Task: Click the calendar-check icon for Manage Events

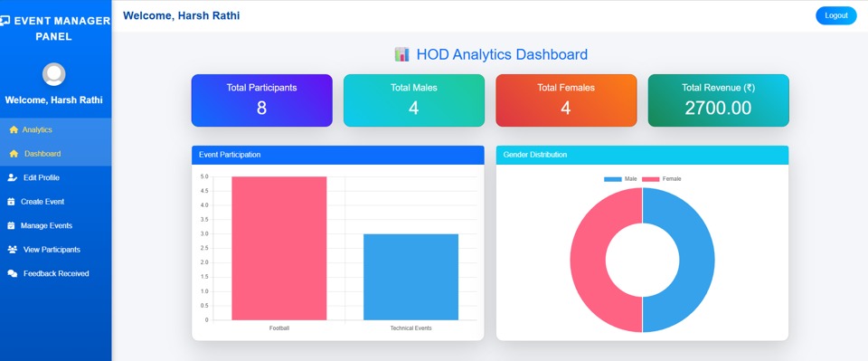Action: (11, 226)
